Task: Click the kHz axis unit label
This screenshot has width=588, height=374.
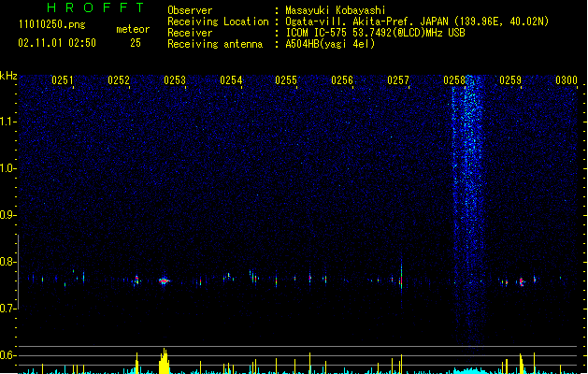Action: click(x=8, y=76)
